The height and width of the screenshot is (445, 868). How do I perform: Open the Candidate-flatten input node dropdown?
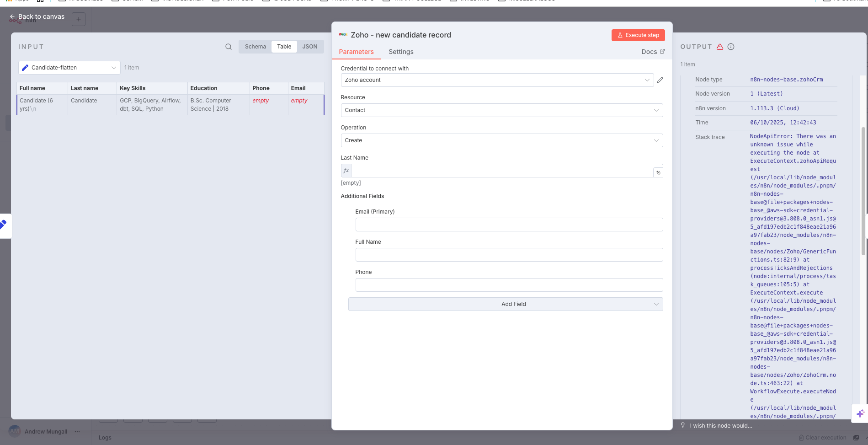[x=69, y=68]
